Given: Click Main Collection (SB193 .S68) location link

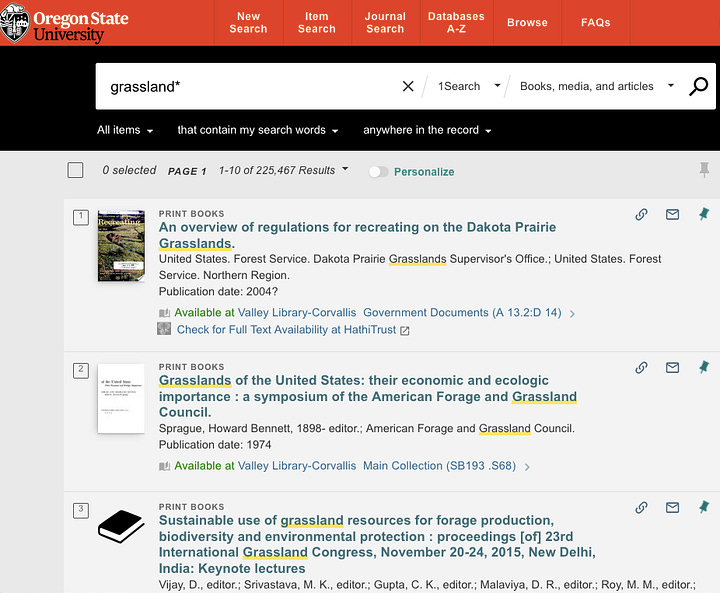Looking at the screenshot, I should coord(439,466).
